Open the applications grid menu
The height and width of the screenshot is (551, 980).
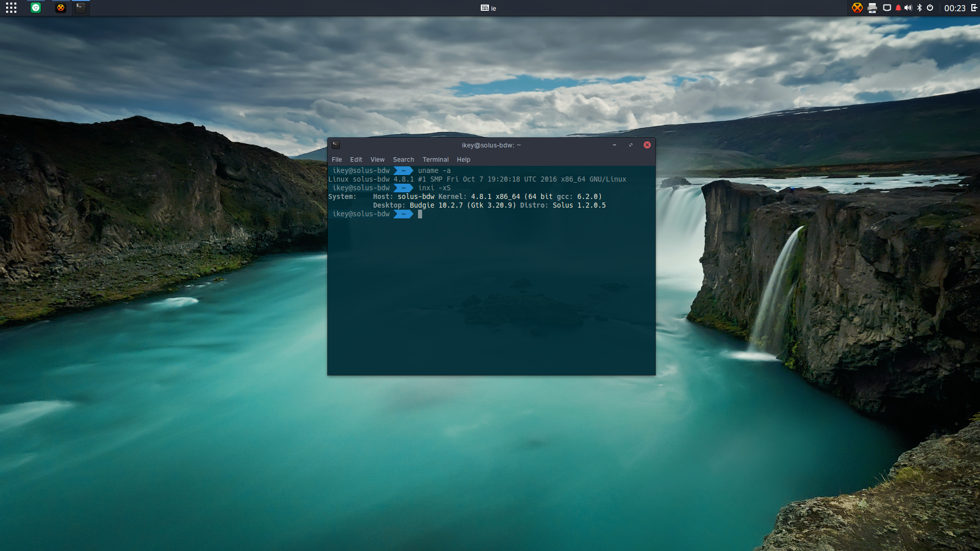(x=11, y=8)
